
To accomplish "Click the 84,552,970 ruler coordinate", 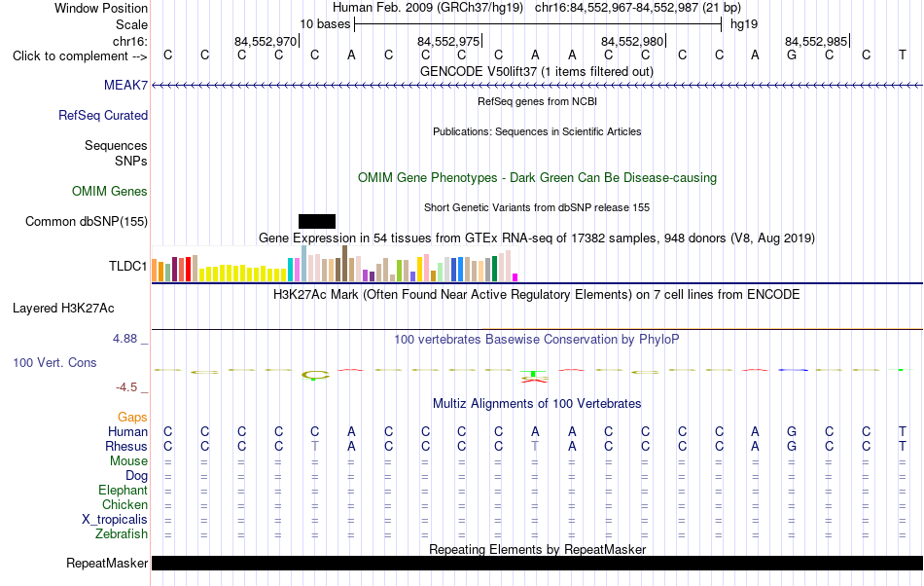I will (266, 41).
